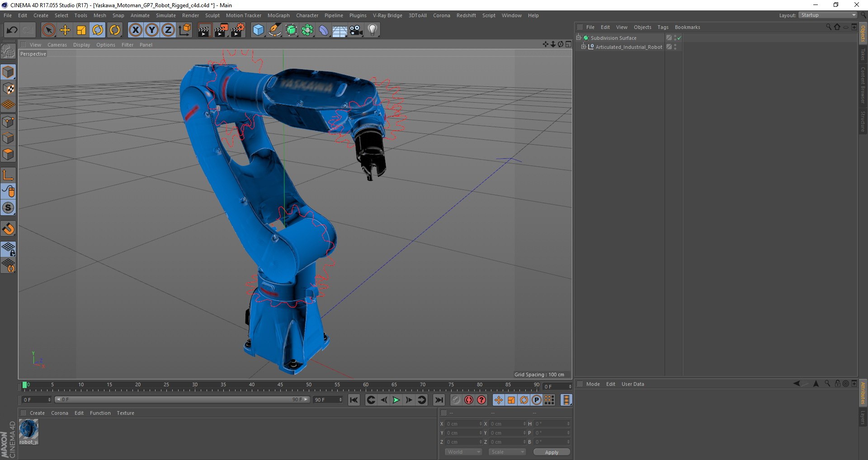Toggle the X axis lock
This screenshot has width=868, height=460.
[x=135, y=30]
